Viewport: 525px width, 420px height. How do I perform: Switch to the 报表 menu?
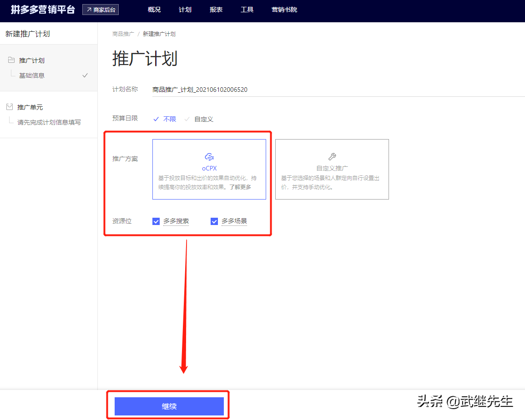(216, 9)
